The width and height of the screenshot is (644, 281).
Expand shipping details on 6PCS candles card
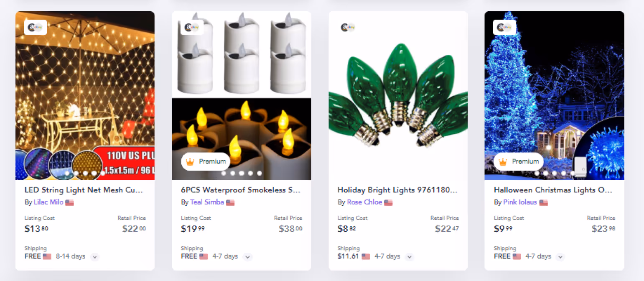pyautogui.click(x=248, y=257)
